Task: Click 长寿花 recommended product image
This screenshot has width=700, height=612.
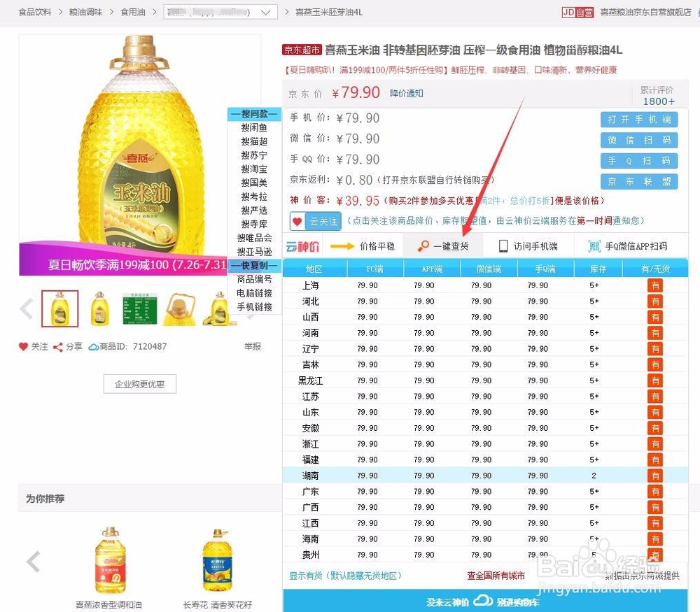Action: 218,561
